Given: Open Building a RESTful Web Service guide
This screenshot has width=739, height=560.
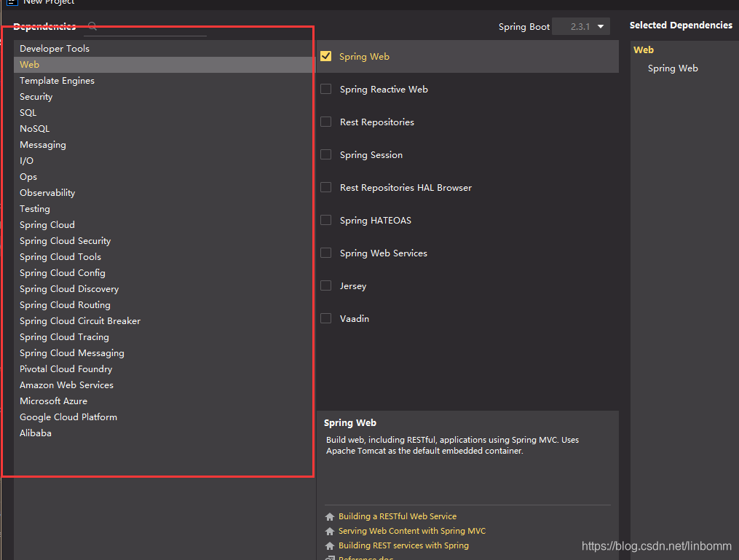Looking at the screenshot, I should [x=398, y=516].
